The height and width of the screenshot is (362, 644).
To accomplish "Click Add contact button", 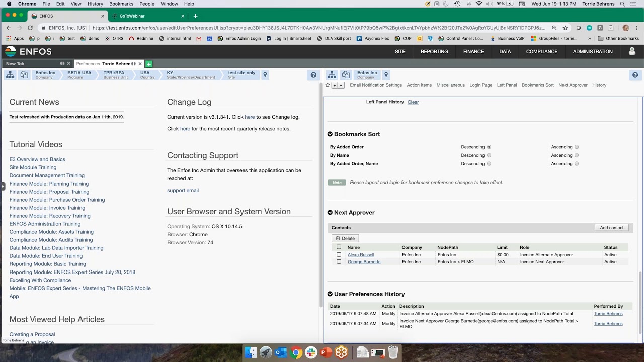I will (612, 228).
